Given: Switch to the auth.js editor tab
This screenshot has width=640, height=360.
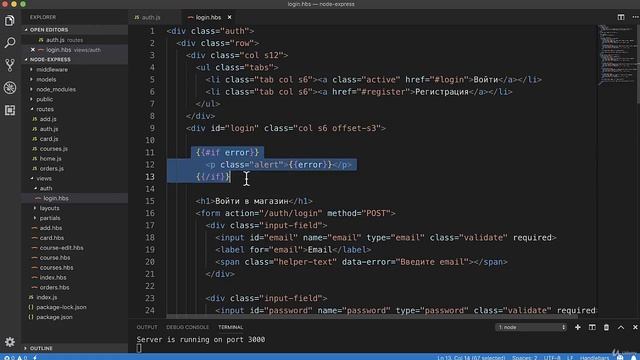Looking at the screenshot, I should pos(151,17).
